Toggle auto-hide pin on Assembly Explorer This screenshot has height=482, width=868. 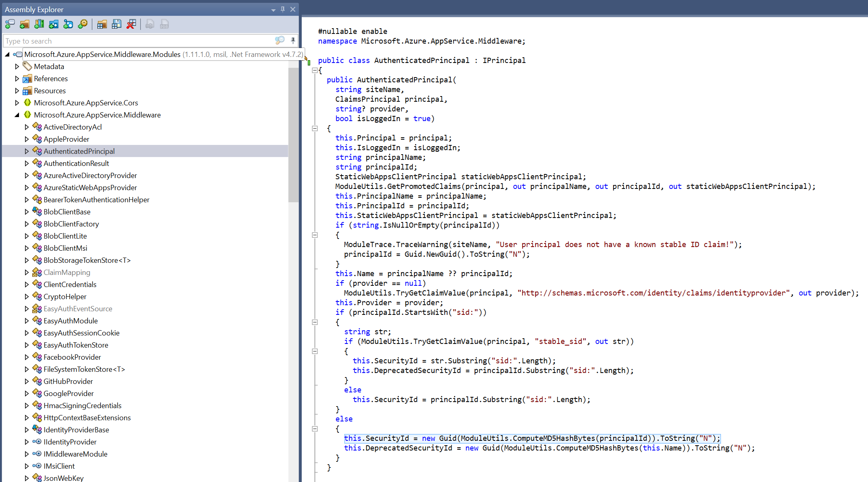(x=283, y=9)
